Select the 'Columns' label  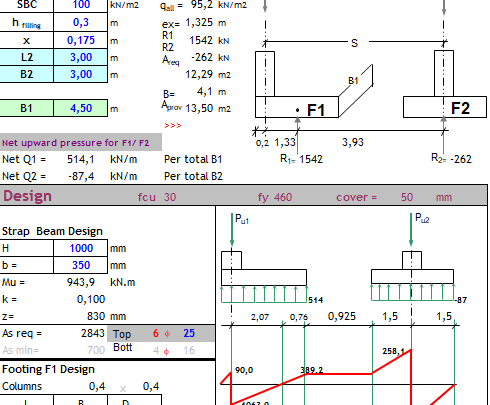pos(22,386)
